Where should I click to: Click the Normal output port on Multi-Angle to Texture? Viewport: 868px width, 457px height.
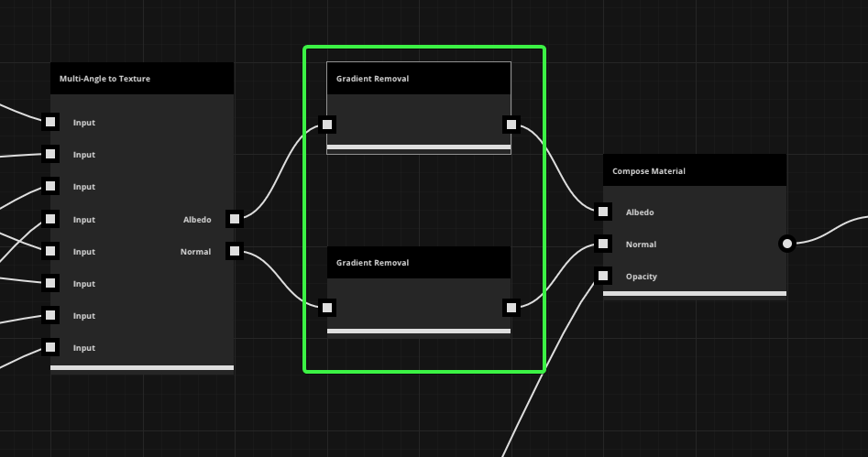click(235, 251)
